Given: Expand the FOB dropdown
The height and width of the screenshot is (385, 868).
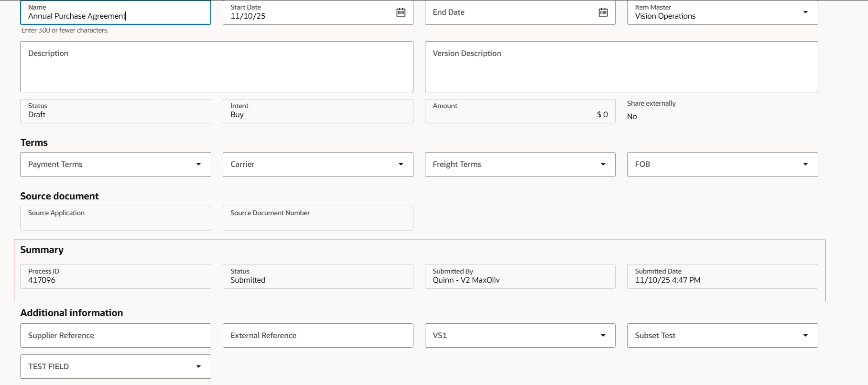Looking at the screenshot, I should [x=805, y=165].
